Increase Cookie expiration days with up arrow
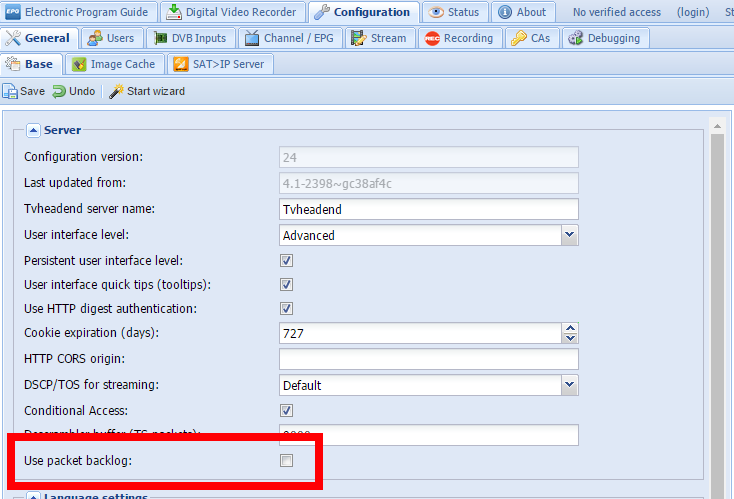The width and height of the screenshot is (734, 499). tap(570, 329)
